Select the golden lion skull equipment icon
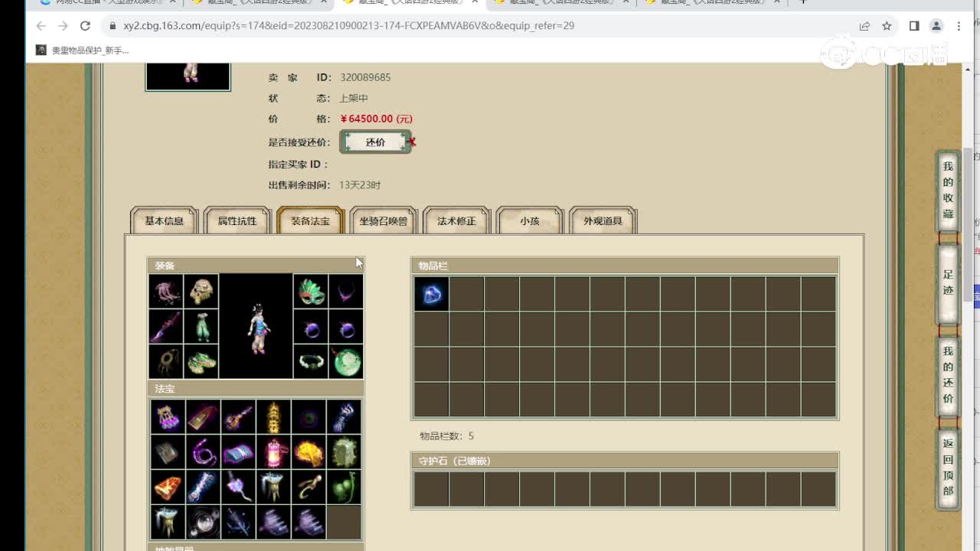980x551 pixels. pyautogui.click(x=201, y=292)
